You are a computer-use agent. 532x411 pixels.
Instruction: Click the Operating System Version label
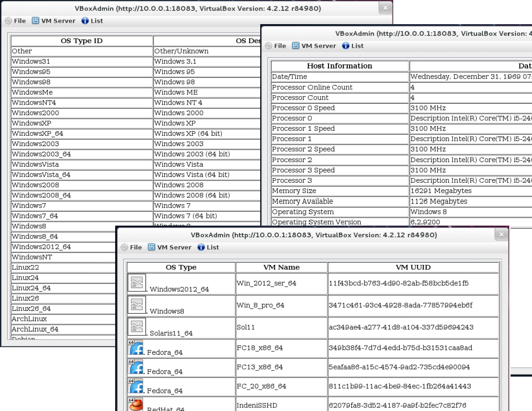316,222
